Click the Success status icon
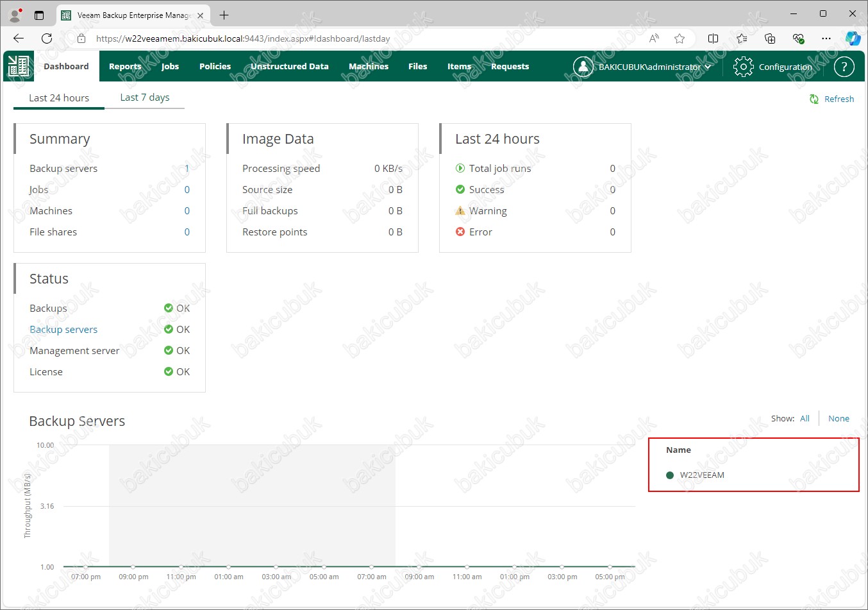868x610 pixels. 460,189
